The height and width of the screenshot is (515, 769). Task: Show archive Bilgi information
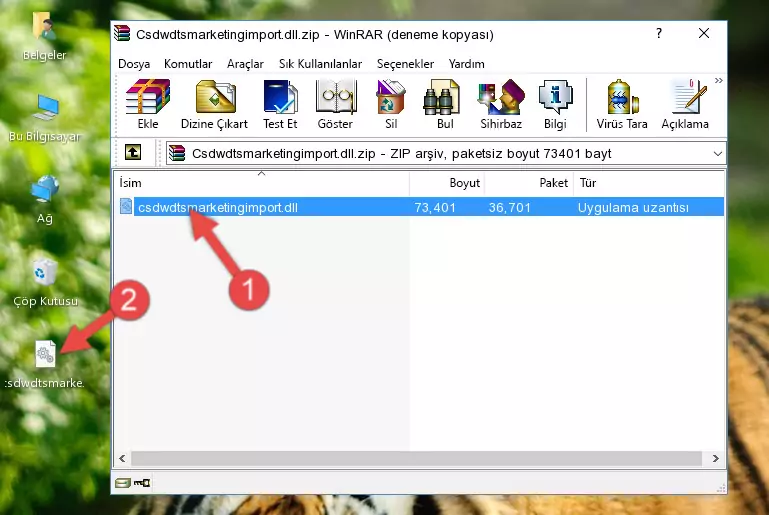[x=555, y=104]
